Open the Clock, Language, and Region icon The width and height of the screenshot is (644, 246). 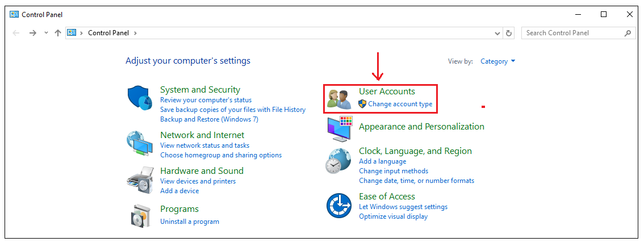[x=339, y=161]
